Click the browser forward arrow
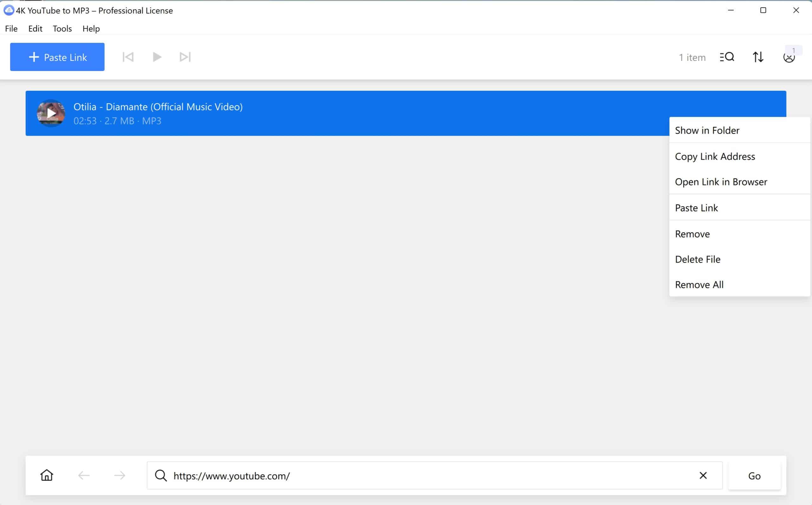This screenshot has height=505, width=812. click(119, 476)
